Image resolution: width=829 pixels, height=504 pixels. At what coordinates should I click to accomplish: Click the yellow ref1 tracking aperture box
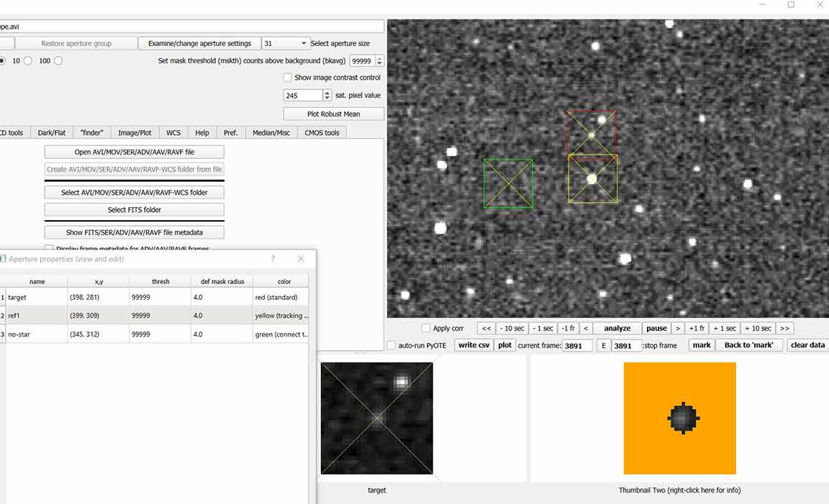(593, 179)
